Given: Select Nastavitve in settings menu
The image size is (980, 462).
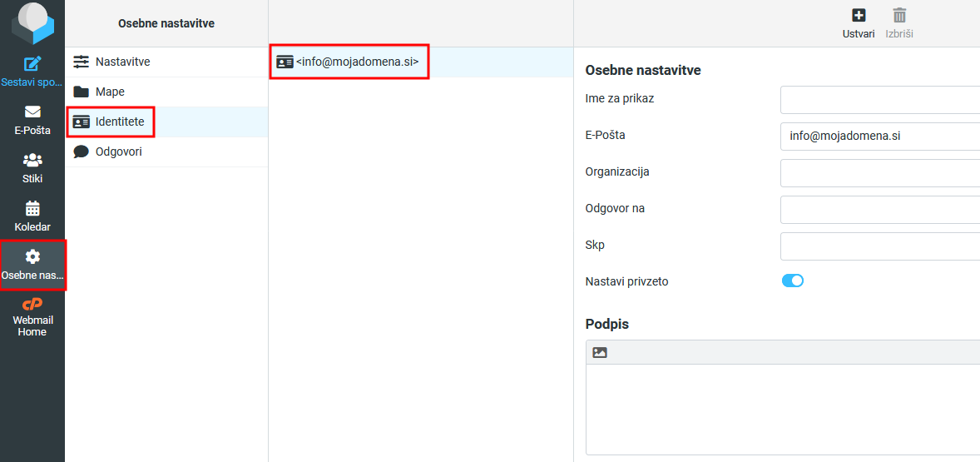Looking at the screenshot, I should tap(122, 62).
